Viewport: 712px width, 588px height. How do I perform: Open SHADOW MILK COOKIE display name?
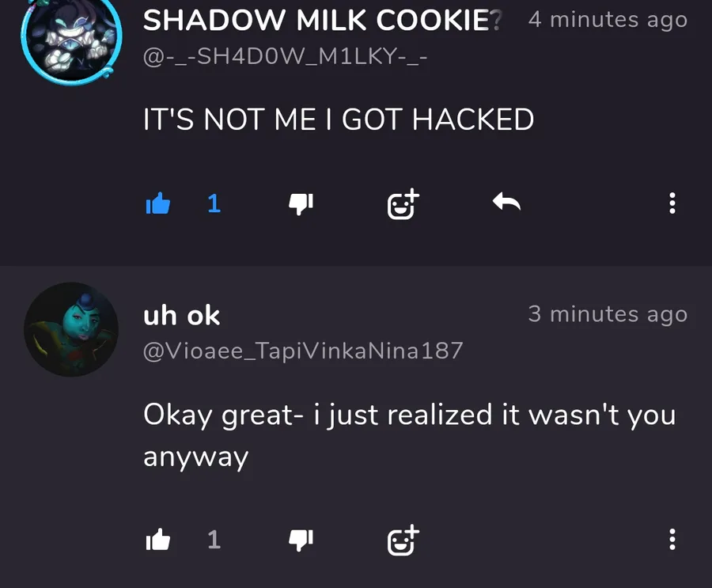(323, 21)
